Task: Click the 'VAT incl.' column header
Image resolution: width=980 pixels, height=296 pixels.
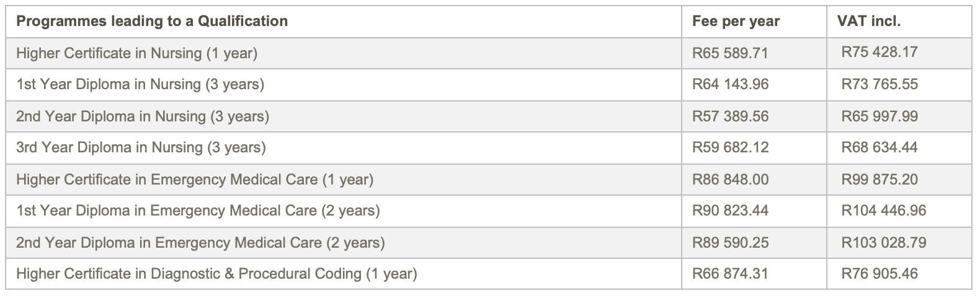Action: (868, 21)
